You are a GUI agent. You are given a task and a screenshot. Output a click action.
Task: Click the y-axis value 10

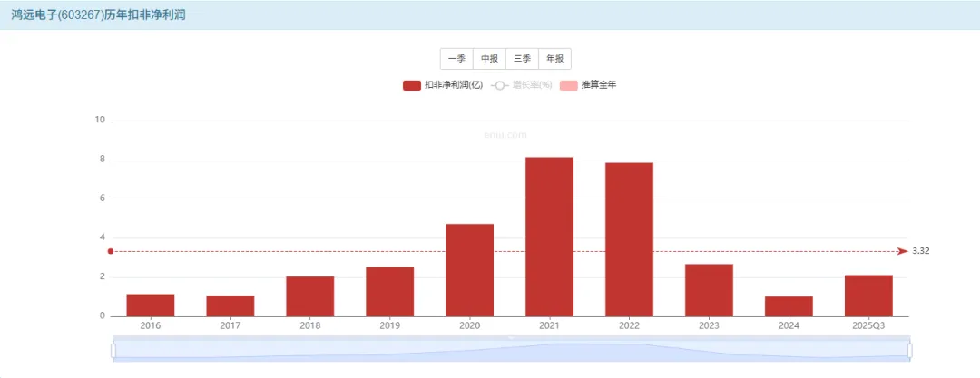[100, 121]
